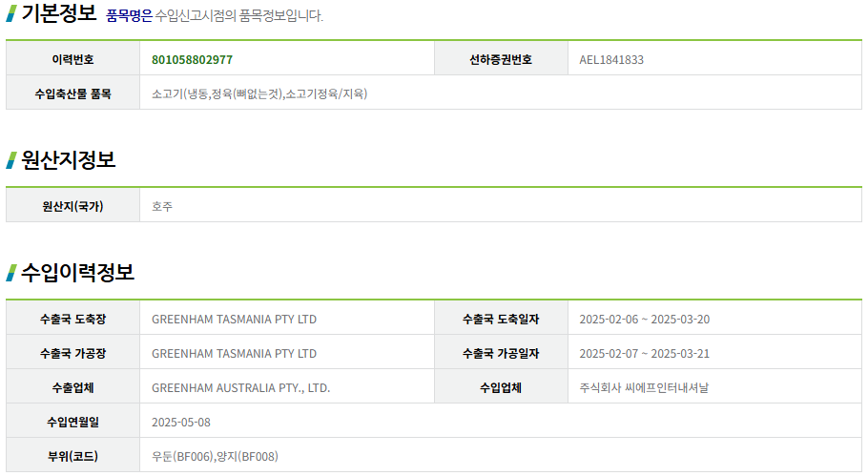Click the 선하증권번호 label cell

point(501,59)
